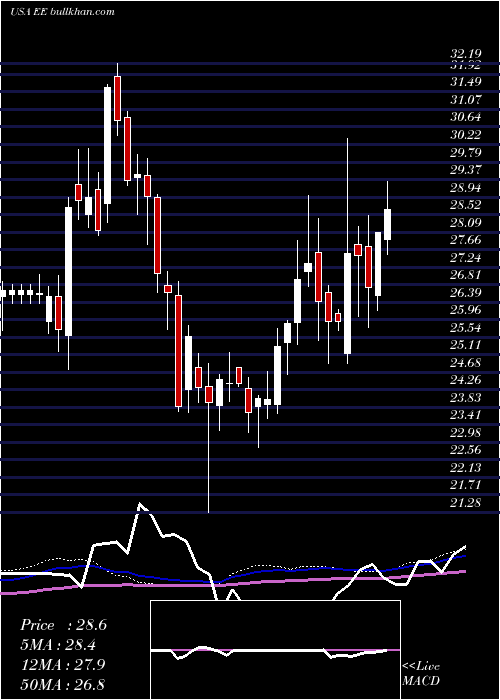
Task: Select the 22.13 price axis label
Action: point(465,468)
